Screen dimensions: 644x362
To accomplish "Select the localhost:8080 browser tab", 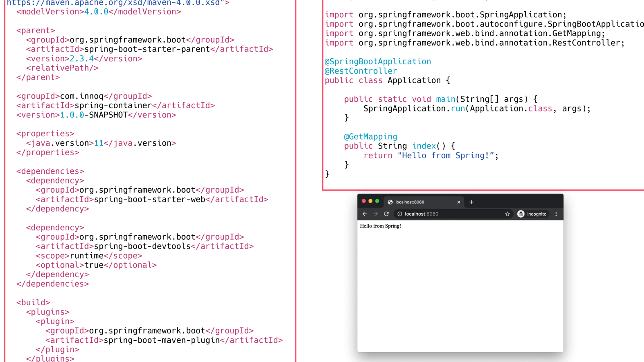I will tap(423, 202).
